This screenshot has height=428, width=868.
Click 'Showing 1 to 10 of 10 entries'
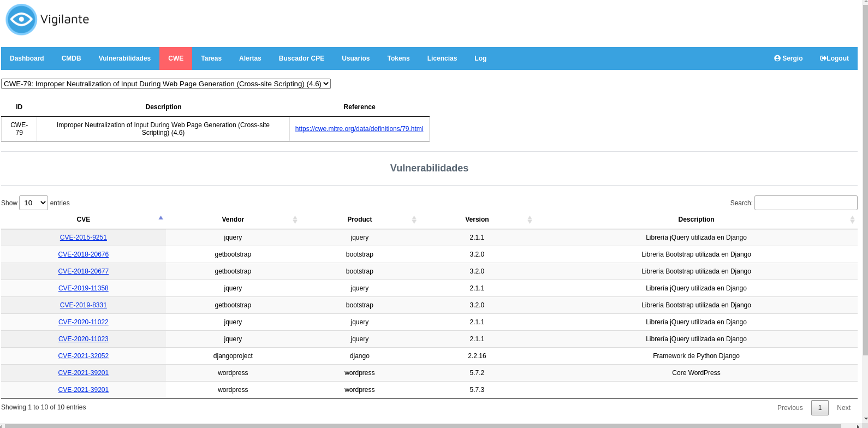click(x=44, y=407)
